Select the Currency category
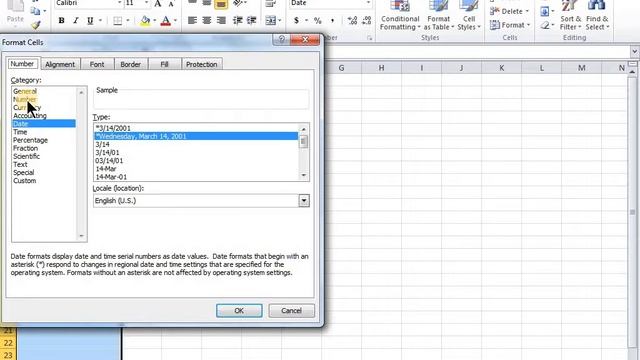This screenshot has width=640, height=360. pos(27,108)
